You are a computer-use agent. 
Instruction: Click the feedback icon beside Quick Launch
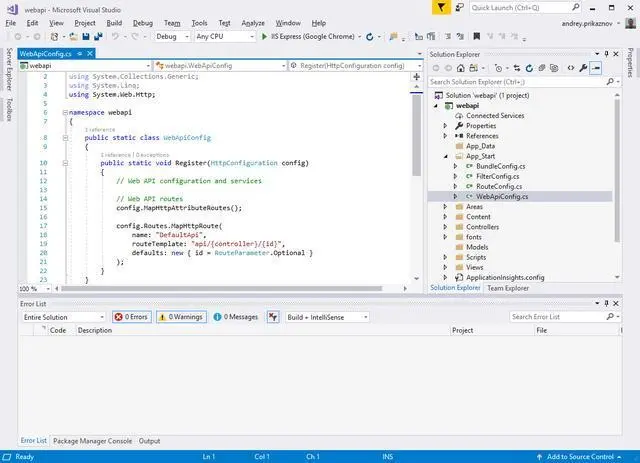[460, 8]
